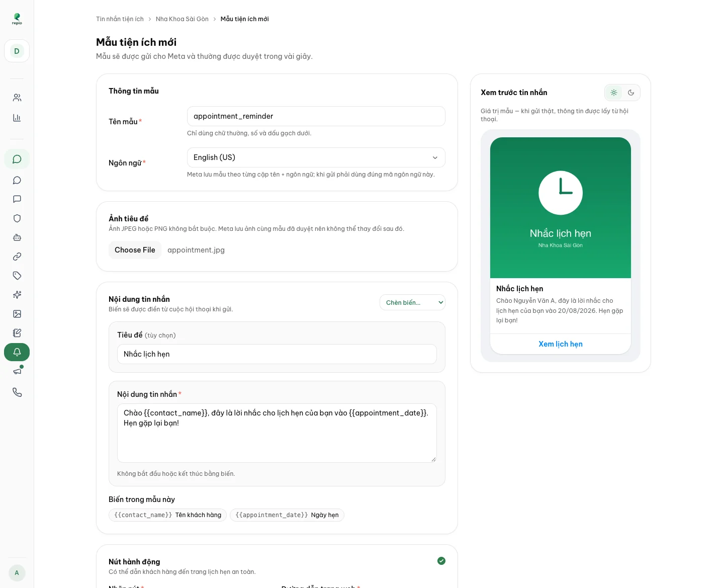Open the tag icon in sidebar
This screenshot has height=588, width=724.
tap(17, 276)
